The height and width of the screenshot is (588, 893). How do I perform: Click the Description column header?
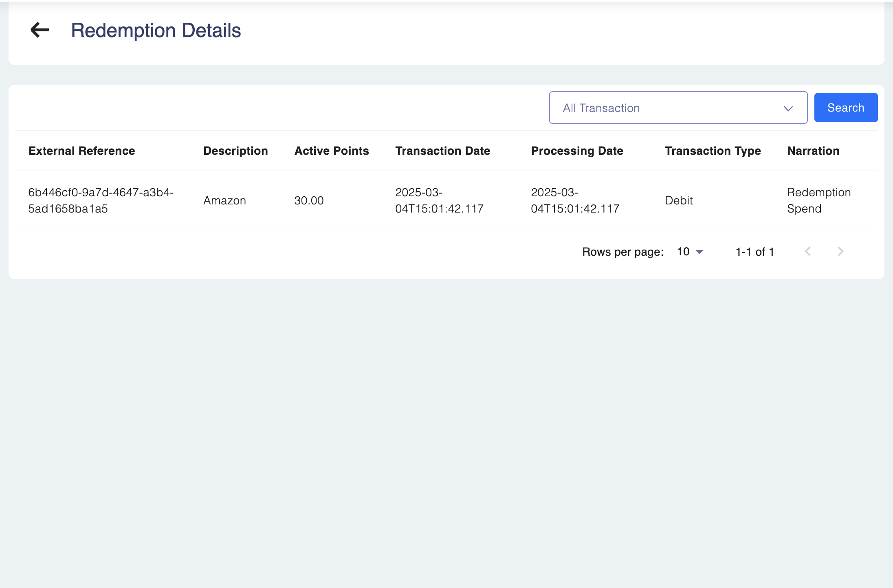[x=235, y=151]
